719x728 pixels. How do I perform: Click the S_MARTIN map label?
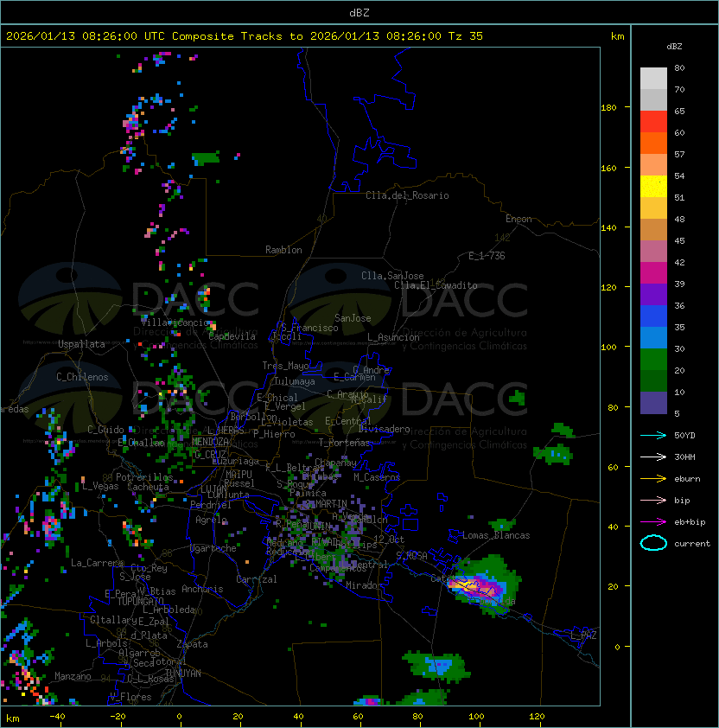click(328, 504)
